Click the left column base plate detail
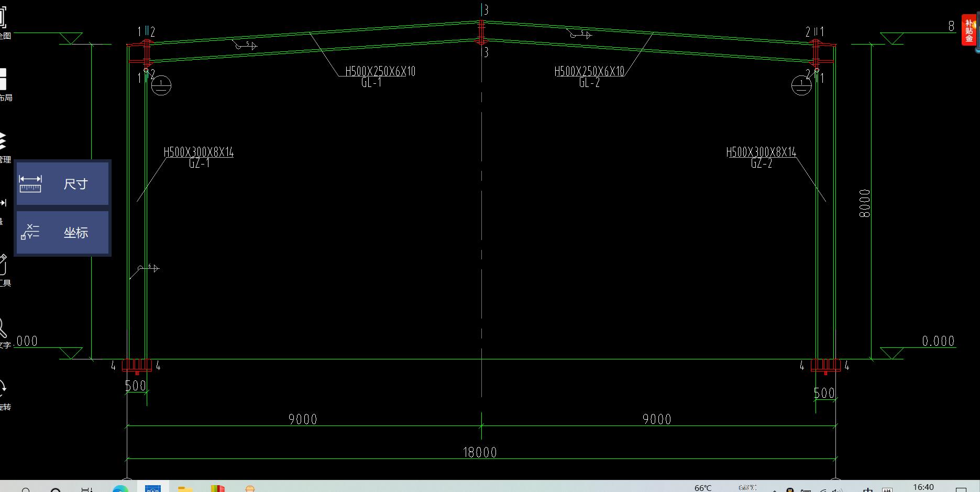This screenshot has height=492, width=980. [x=137, y=366]
